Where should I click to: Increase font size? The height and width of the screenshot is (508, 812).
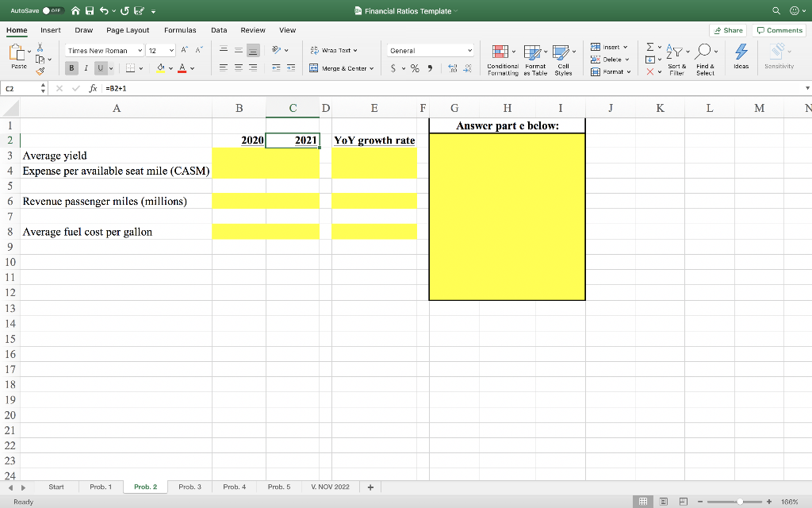click(x=184, y=50)
